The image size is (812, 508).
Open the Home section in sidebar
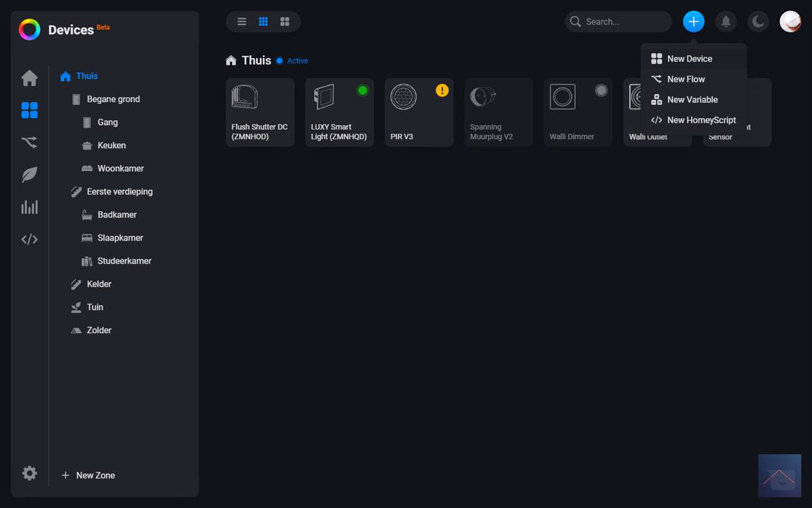click(29, 78)
